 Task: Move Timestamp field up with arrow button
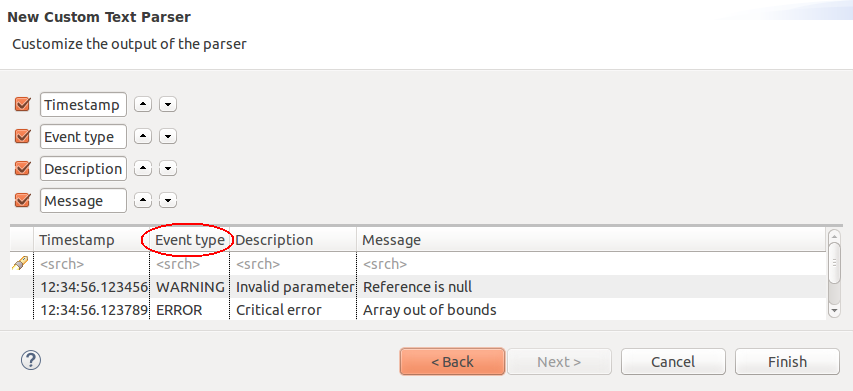click(x=143, y=104)
